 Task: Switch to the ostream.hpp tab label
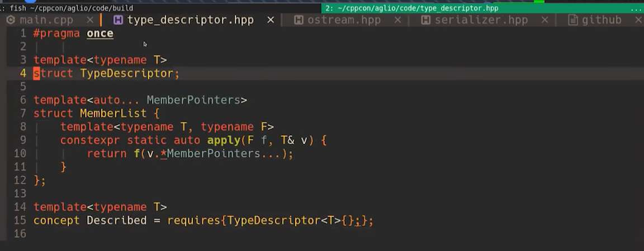tap(344, 20)
